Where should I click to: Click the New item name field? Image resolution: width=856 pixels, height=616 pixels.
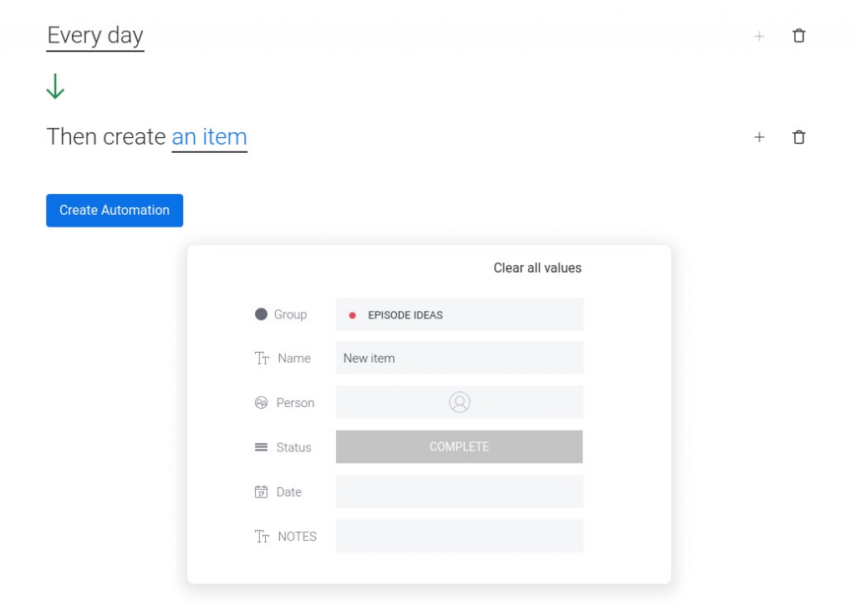point(459,358)
